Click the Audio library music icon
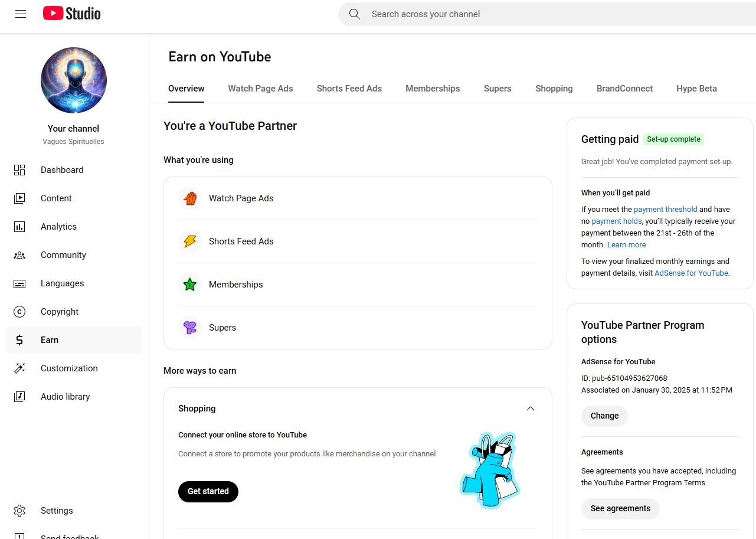The image size is (756, 539). point(19,397)
